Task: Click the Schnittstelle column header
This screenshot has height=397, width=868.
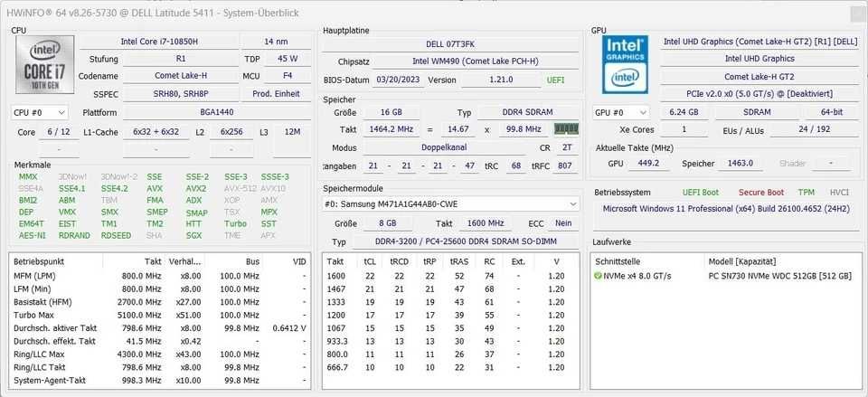Action: pyautogui.click(x=618, y=261)
